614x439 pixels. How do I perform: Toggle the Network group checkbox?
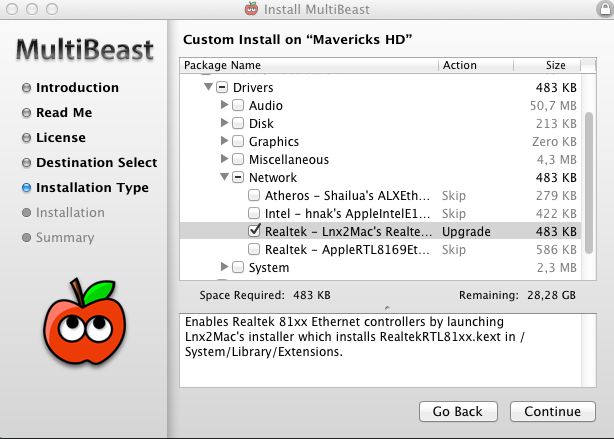(238, 177)
